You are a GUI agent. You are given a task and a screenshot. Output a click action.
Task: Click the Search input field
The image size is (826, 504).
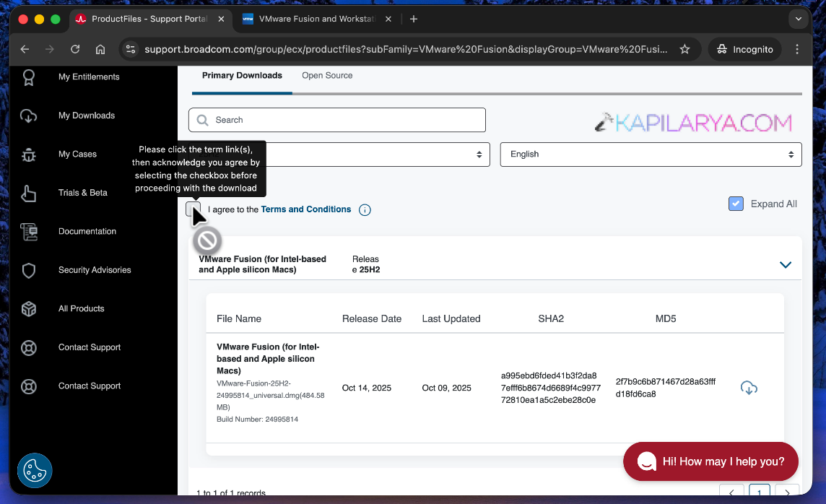(x=337, y=120)
